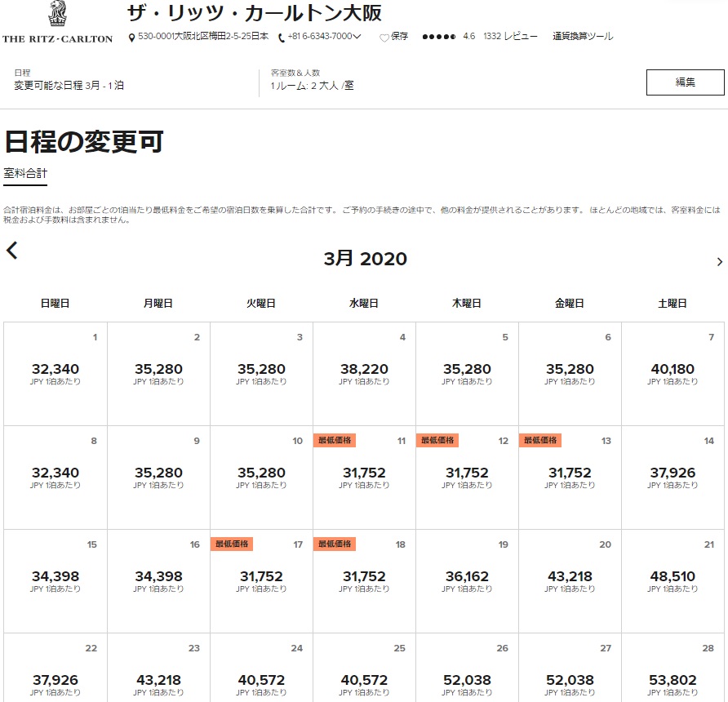Select March 20 date cell

coord(570,581)
